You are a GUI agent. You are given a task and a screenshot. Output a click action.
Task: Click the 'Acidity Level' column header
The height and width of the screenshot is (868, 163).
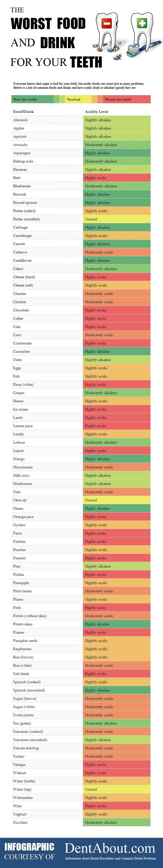click(x=97, y=111)
